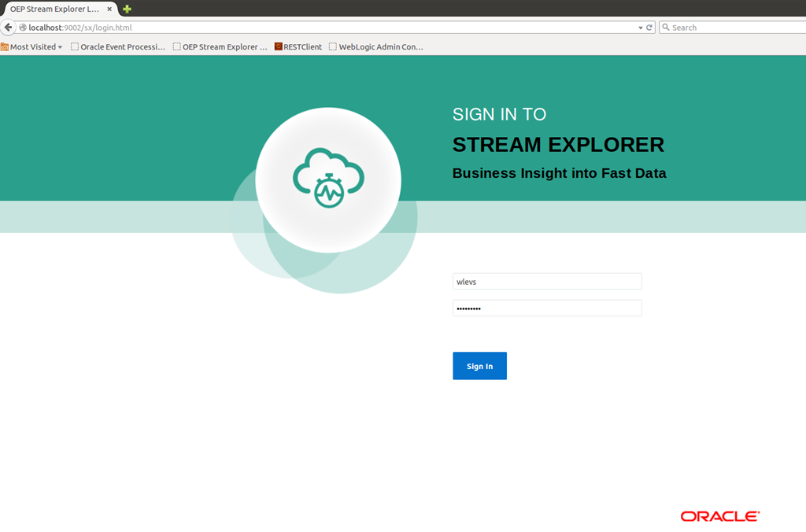Click the username field containing wlevs

click(x=547, y=282)
